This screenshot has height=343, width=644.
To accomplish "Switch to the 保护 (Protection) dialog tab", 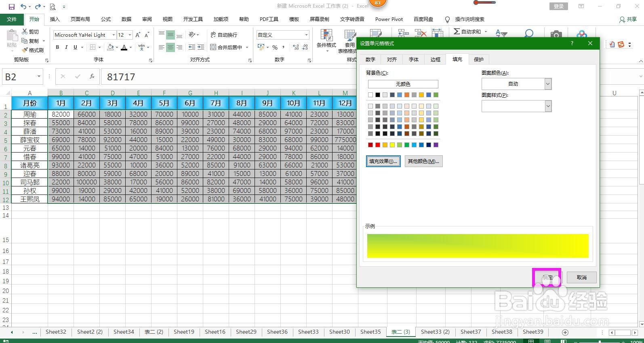I will click(x=479, y=59).
